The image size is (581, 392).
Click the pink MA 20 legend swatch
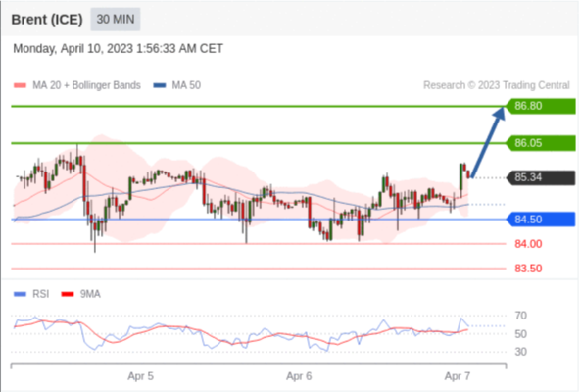20,85
